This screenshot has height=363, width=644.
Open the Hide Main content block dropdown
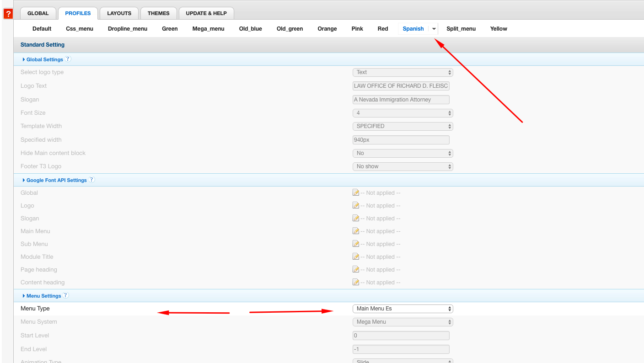click(402, 153)
